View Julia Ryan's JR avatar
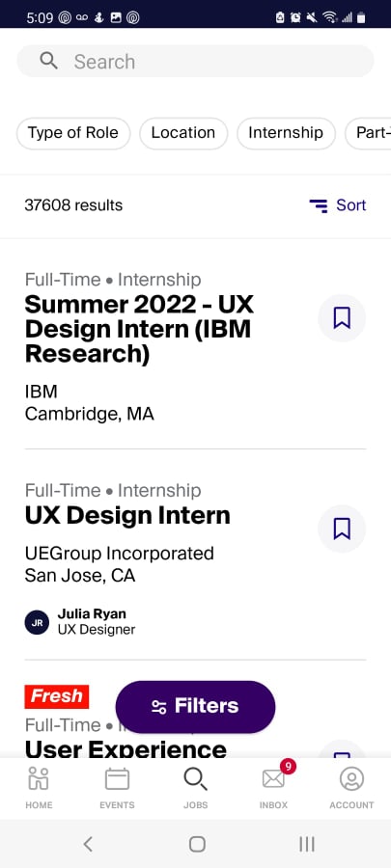This screenshot has height=868, width=391. tap(37, 622)
